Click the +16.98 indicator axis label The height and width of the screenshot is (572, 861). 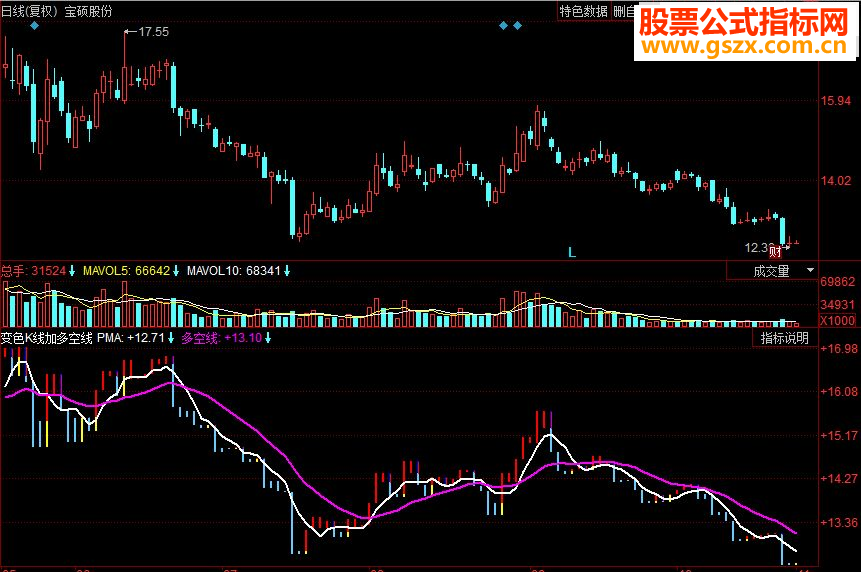click(x=838, y=349)
